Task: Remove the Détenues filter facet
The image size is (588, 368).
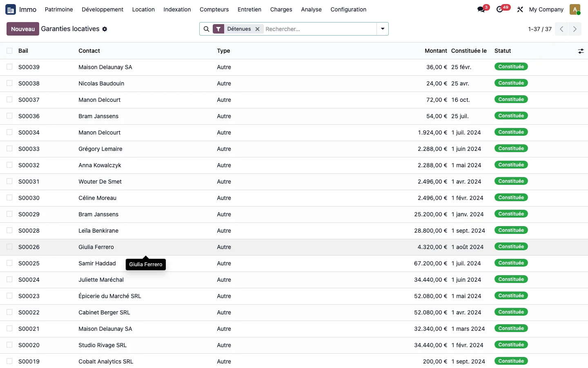Action: [x=258, y=29]
